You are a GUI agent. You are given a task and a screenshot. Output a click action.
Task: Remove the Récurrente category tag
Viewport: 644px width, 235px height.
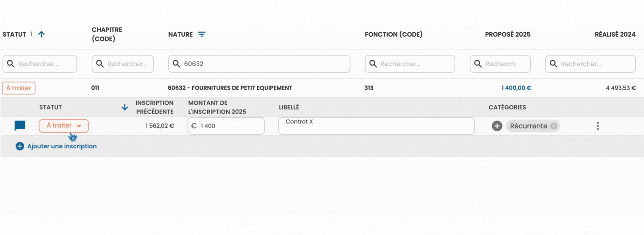554,126
